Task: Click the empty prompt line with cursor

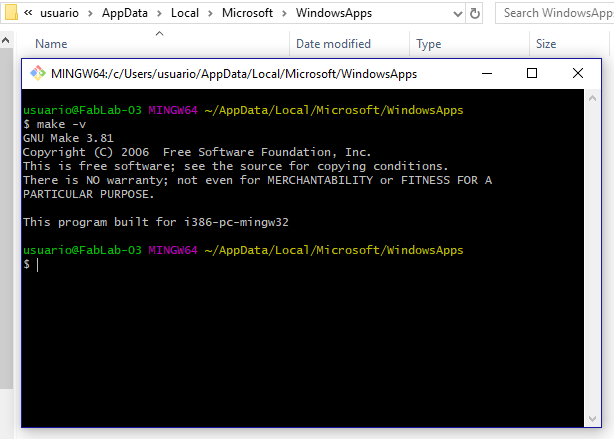Action: pyautogui.click(x=31, y=264)
